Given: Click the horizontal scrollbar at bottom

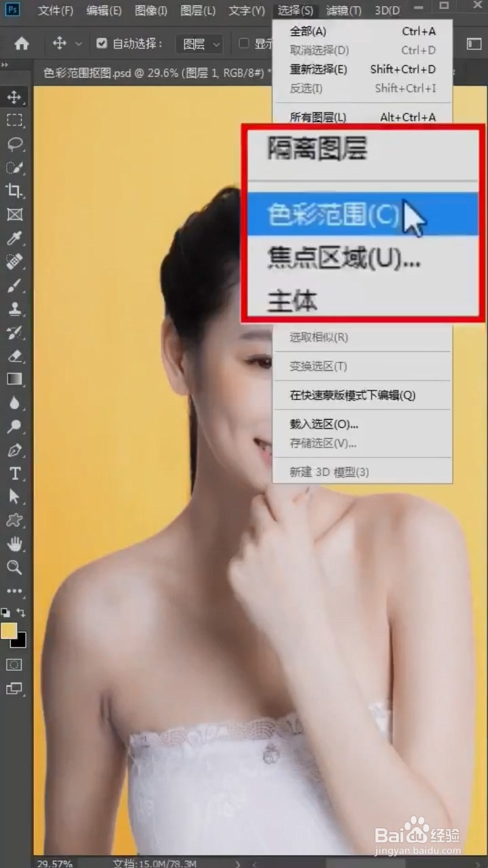Looking at the screenshot, I should coord(366,863).
